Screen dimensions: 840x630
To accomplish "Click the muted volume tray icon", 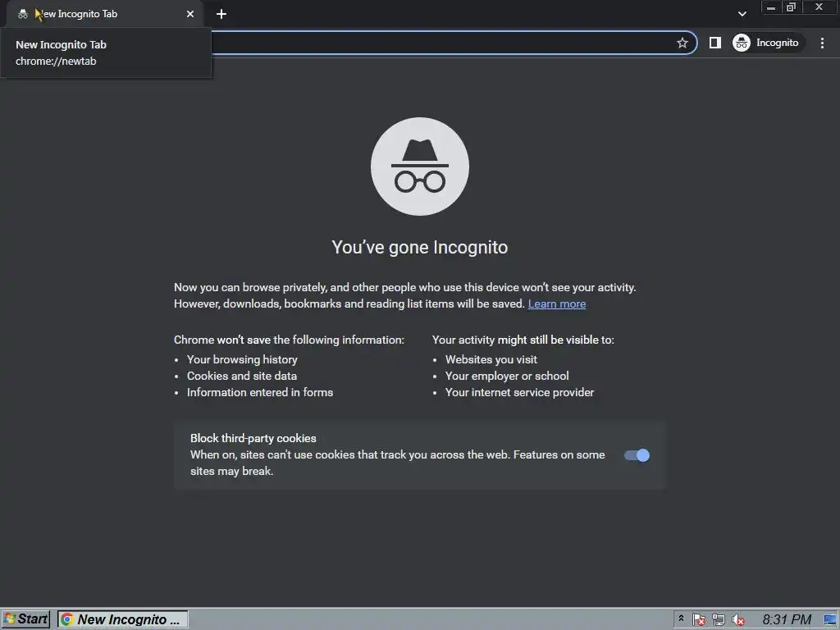I will (738, 620).
